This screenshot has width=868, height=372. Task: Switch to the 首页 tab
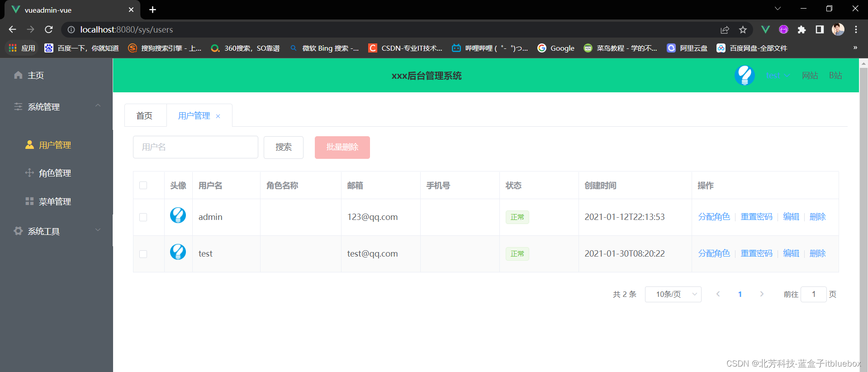145,116
